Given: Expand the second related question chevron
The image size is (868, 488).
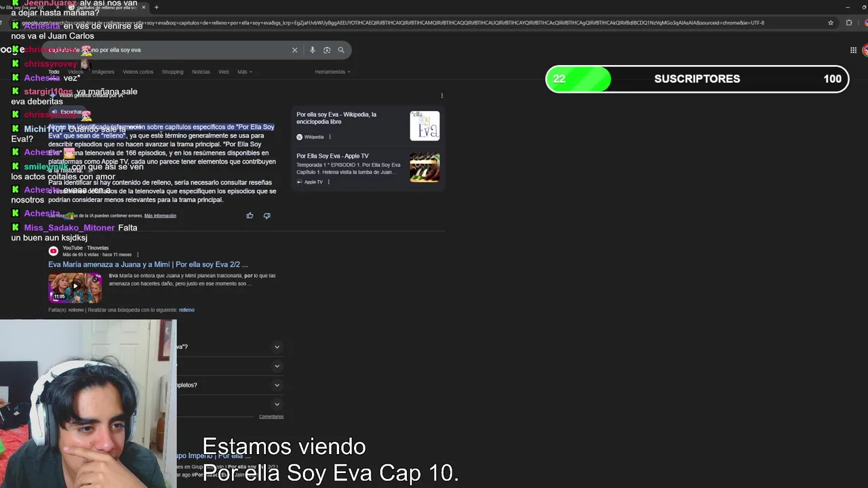Looking at the screenshot, I should pyautogui.click(x=277, y=366).
